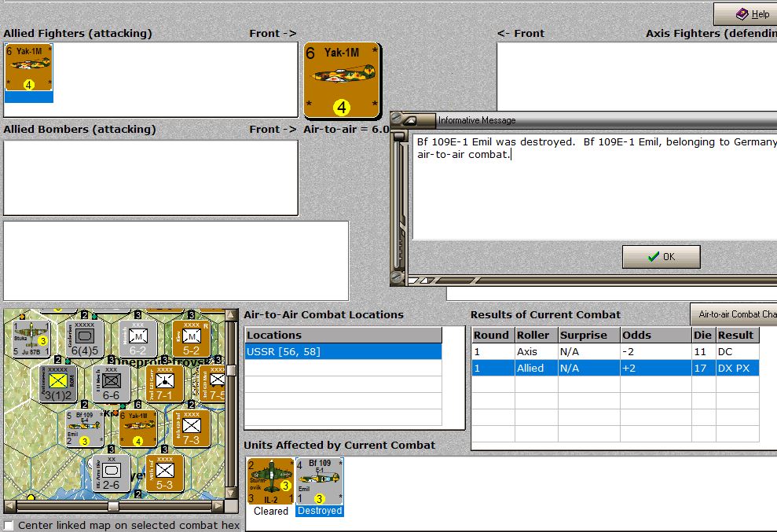
Task: Click die value 17 in results table
Action: coord(703,368)
